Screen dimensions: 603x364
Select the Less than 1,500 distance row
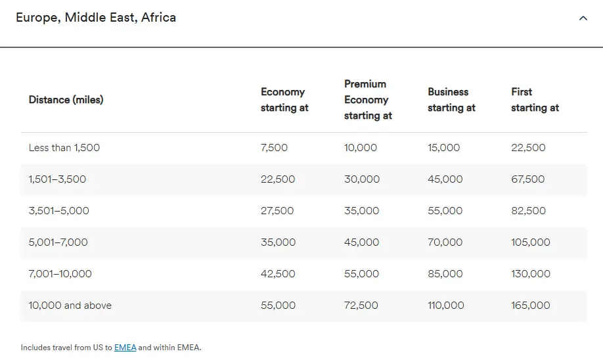(x=64, y=148)
